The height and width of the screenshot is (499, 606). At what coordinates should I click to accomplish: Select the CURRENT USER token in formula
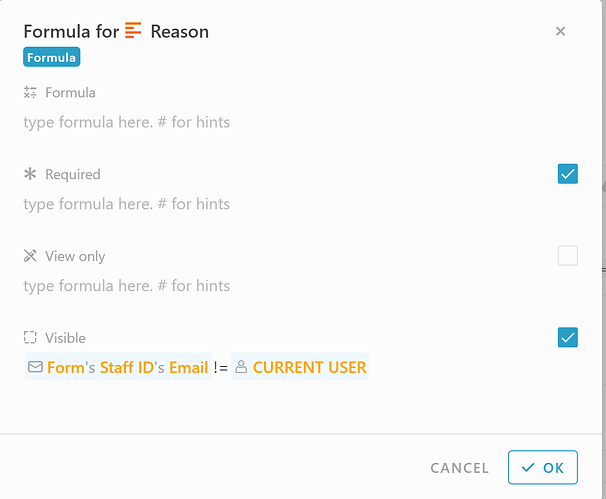pos(300,367)
